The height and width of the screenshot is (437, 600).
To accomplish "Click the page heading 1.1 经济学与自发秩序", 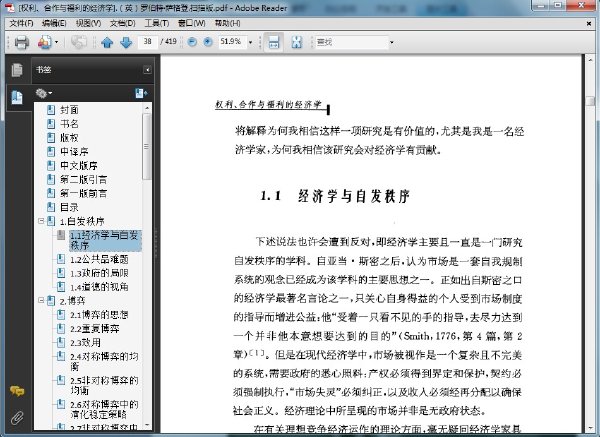I will (335, 196).
